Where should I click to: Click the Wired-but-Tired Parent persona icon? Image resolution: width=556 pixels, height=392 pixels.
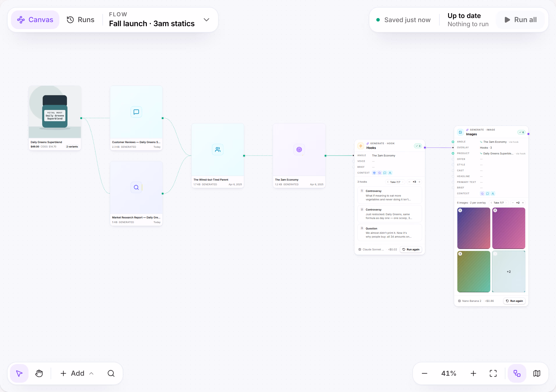click(218, 149)
